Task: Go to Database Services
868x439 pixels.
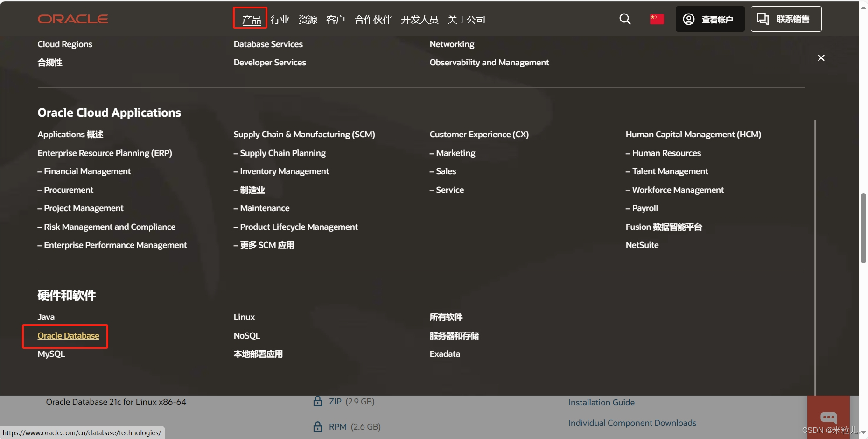Action: click(x=268, y=44)
